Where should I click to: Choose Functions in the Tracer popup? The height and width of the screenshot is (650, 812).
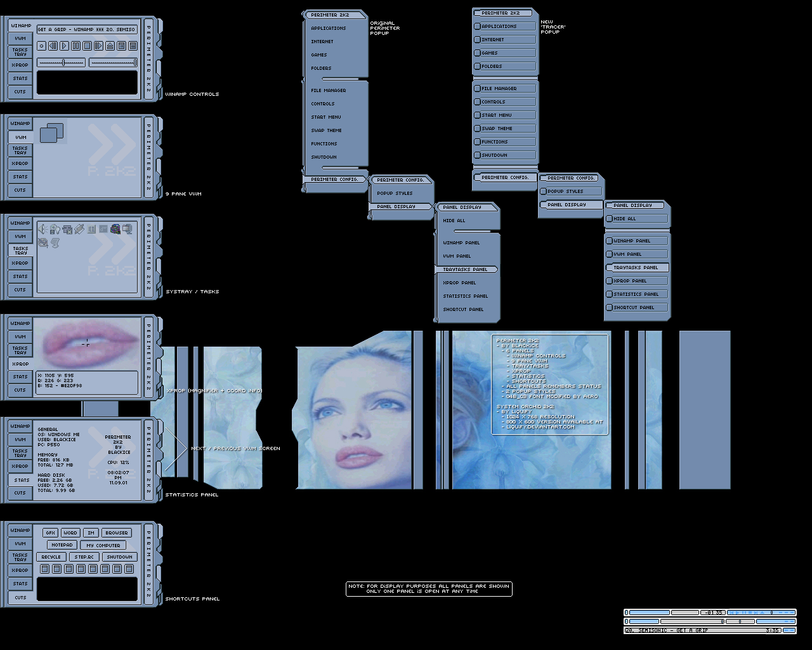[505, 142]
